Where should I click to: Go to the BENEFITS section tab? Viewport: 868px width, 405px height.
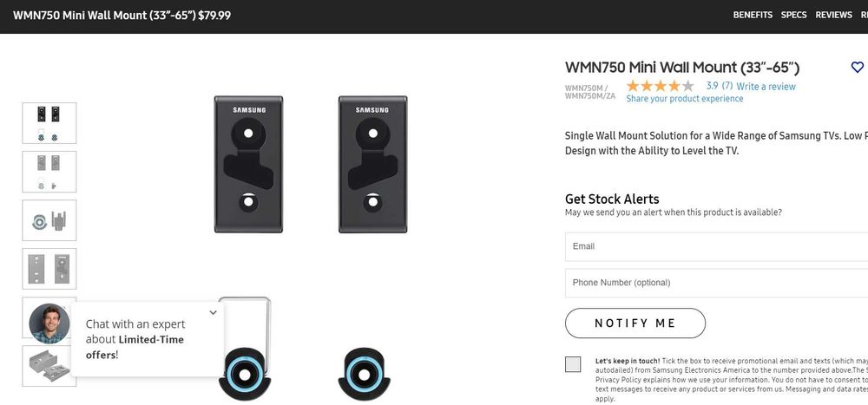click(753, 15)
